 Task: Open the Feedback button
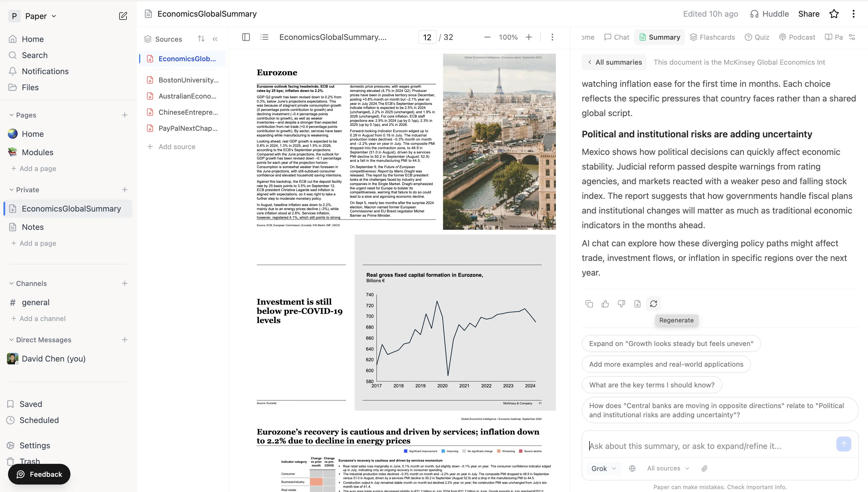39,474
